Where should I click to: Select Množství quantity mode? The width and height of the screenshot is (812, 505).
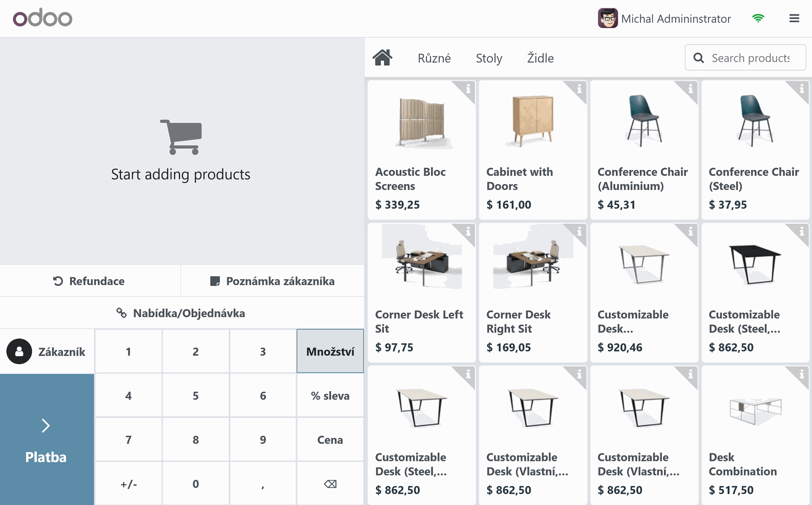point(330,351)
